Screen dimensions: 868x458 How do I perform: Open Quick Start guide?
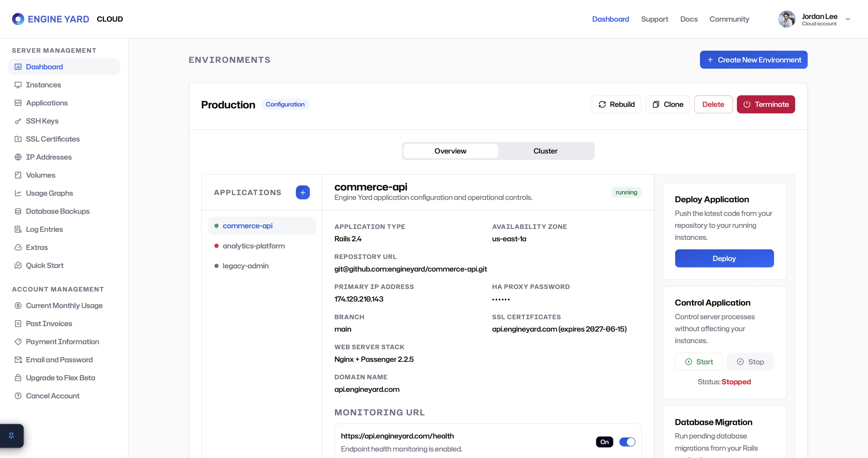tap(64, 265)
